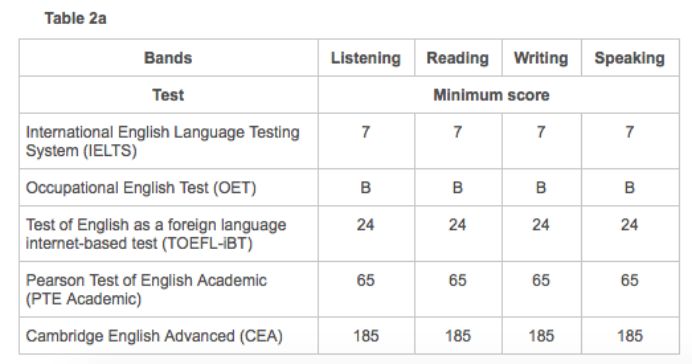Click the Table 2a title
692x364 pixels.
pyautogui.click(x=75, y=19)
